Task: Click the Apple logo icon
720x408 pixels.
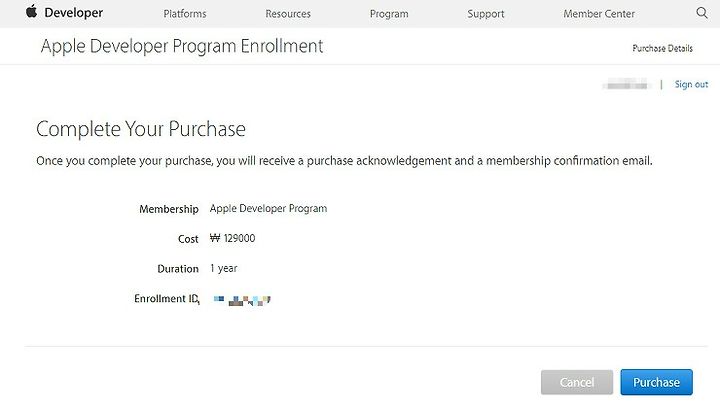Action: click(x=32, y=11)
